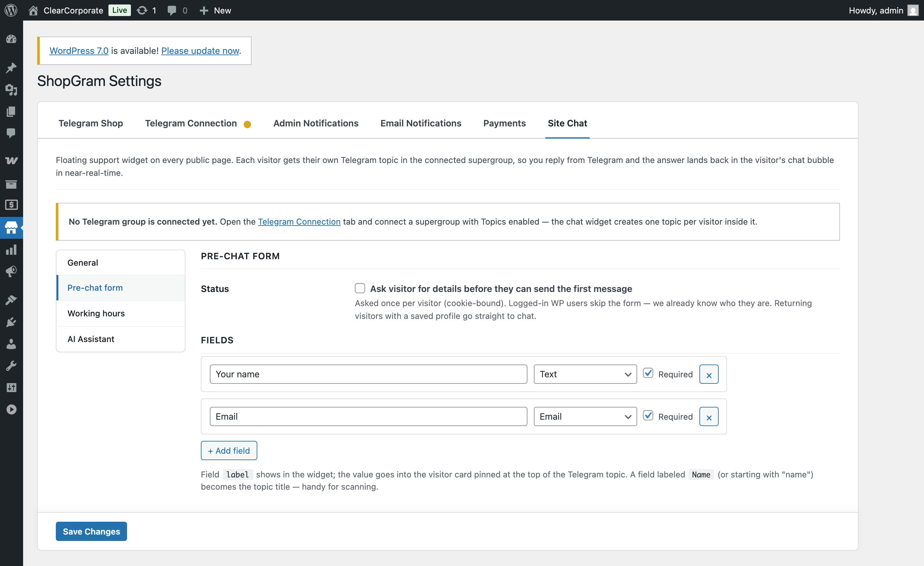Screen dimensions: 924x566
Task: Open Products archive box icon
Action: pyautogui.click(x=11, y=184)
